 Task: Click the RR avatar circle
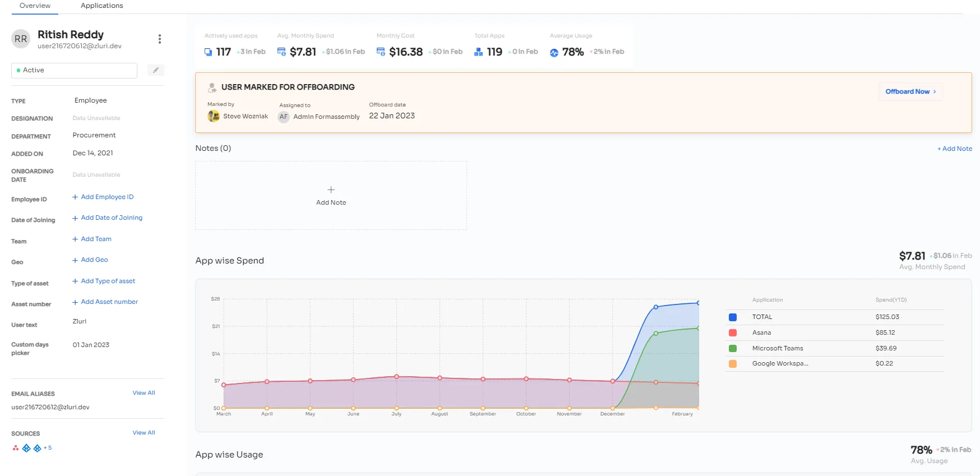click(21, 39)
